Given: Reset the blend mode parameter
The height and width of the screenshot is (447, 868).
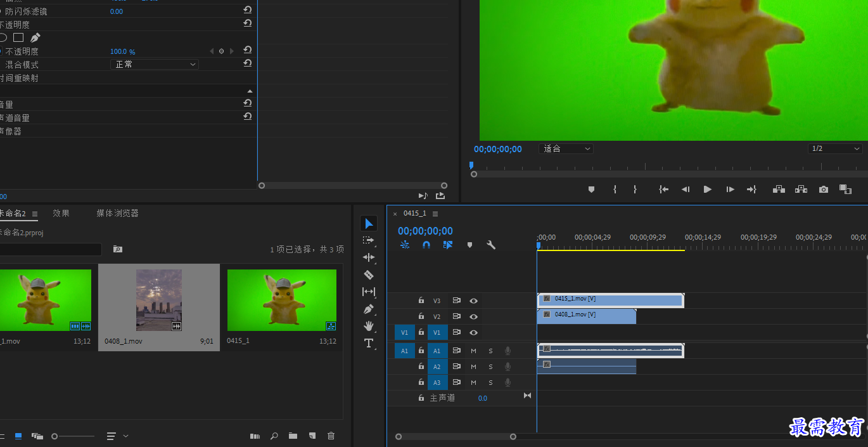Looking at the screenshot, I should 248,63.
